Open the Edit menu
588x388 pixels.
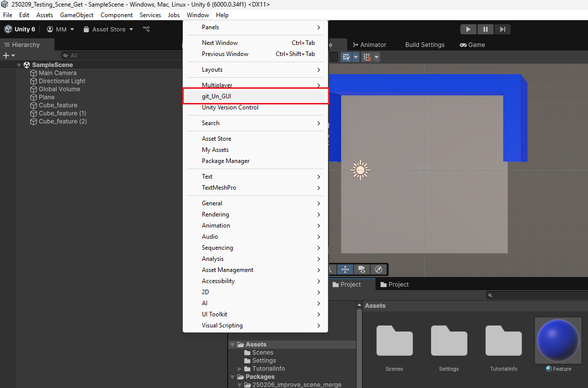click(x=24, y=15)
